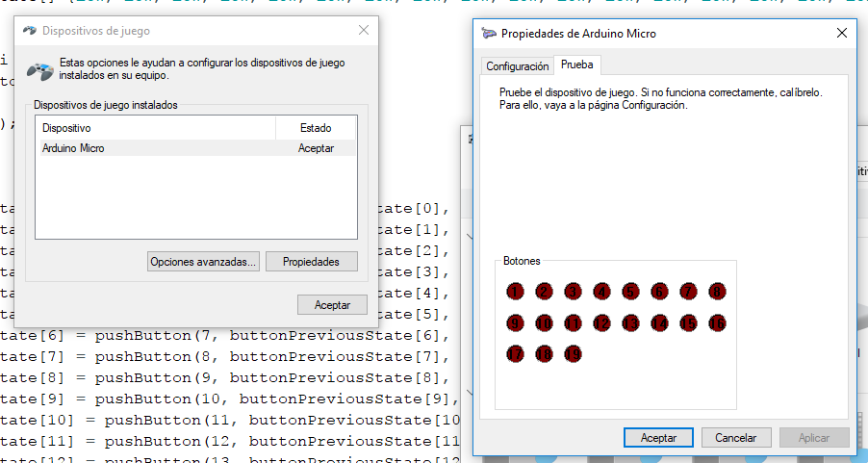Click button indicator 4 in Botones
868x463 pixels.
click(601, 292)
